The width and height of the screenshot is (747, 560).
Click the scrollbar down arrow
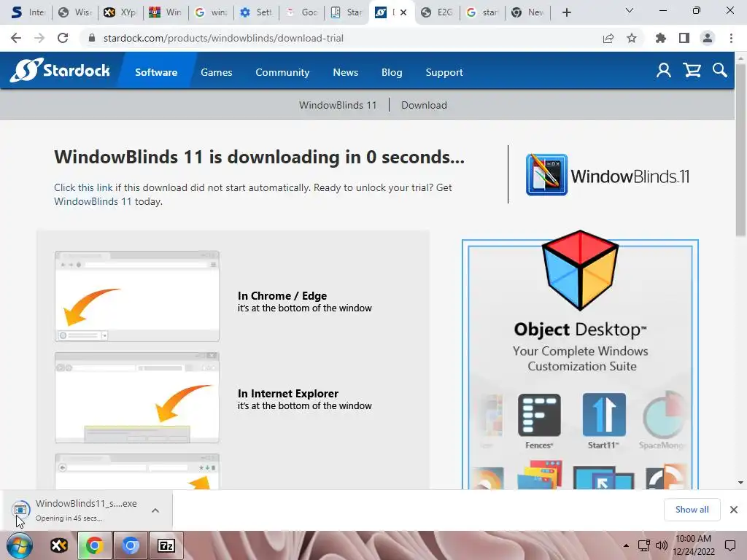(740, 483)
